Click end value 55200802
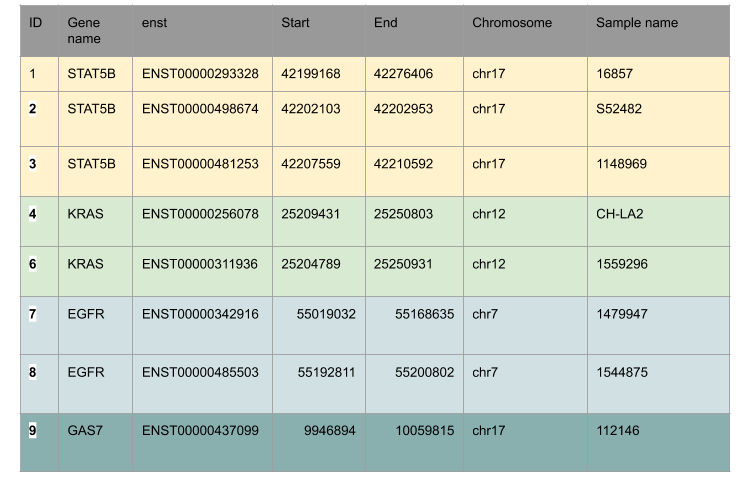The image size is (742, 481). click(424, 372)
